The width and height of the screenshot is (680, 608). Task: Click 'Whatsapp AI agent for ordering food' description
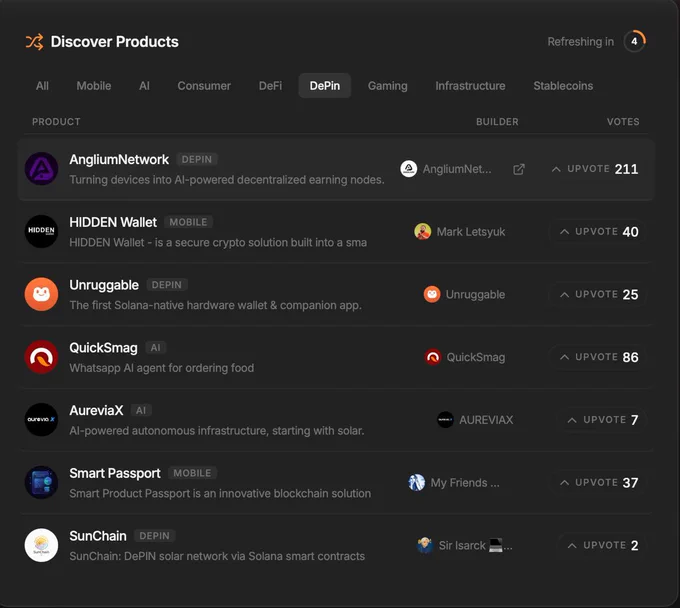click(162, 368)
